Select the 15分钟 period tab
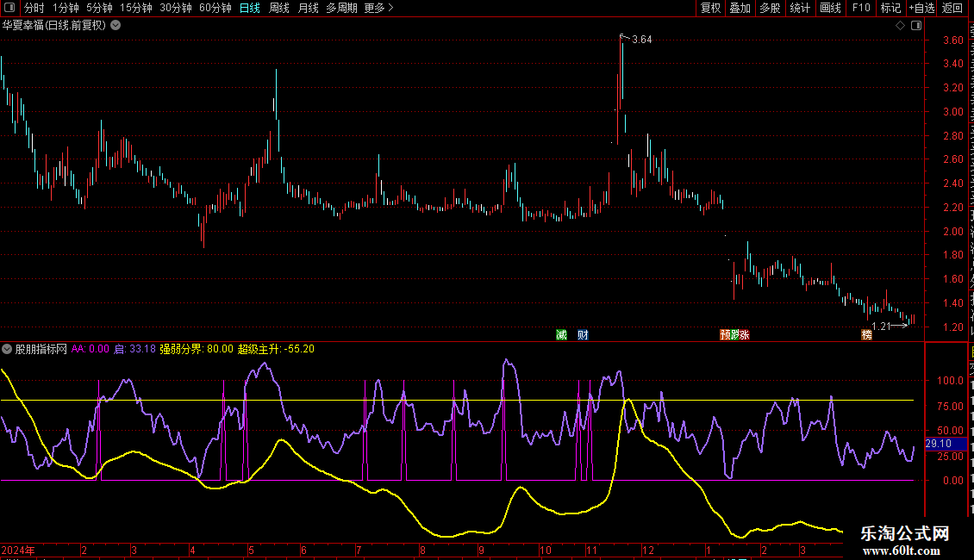This screenshot has height=560, width=974. 135,8
